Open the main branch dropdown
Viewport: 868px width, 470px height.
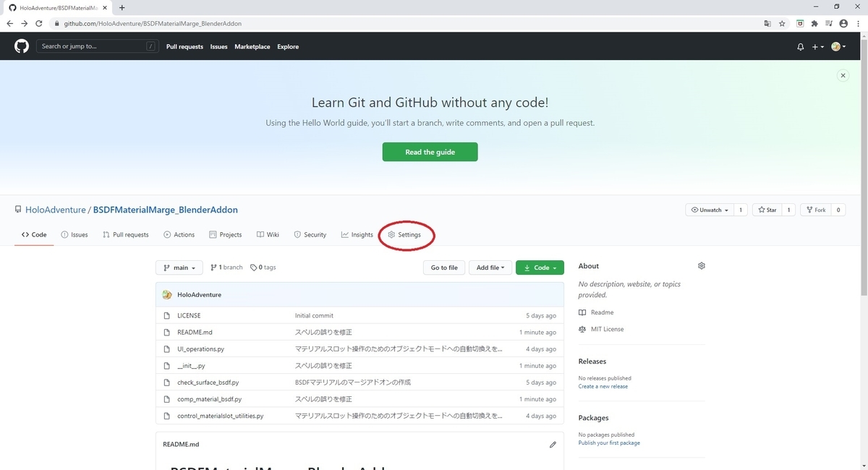coord(179,268)
